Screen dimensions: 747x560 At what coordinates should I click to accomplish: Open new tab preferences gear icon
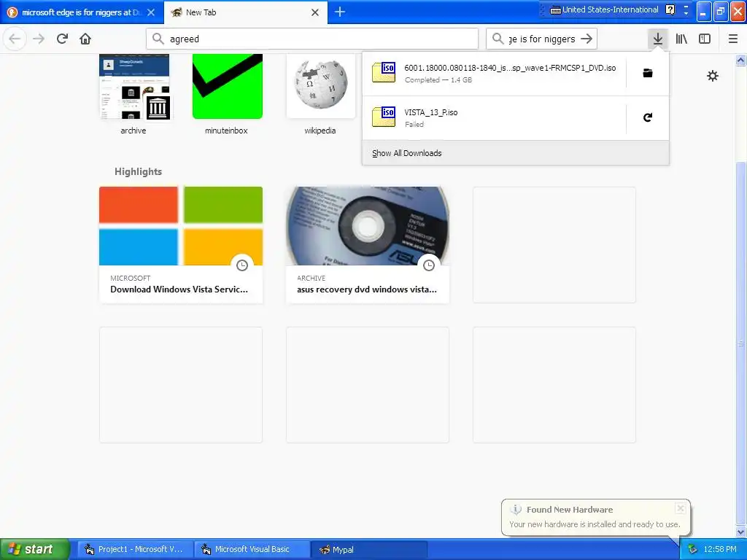(x=712, y=76)
